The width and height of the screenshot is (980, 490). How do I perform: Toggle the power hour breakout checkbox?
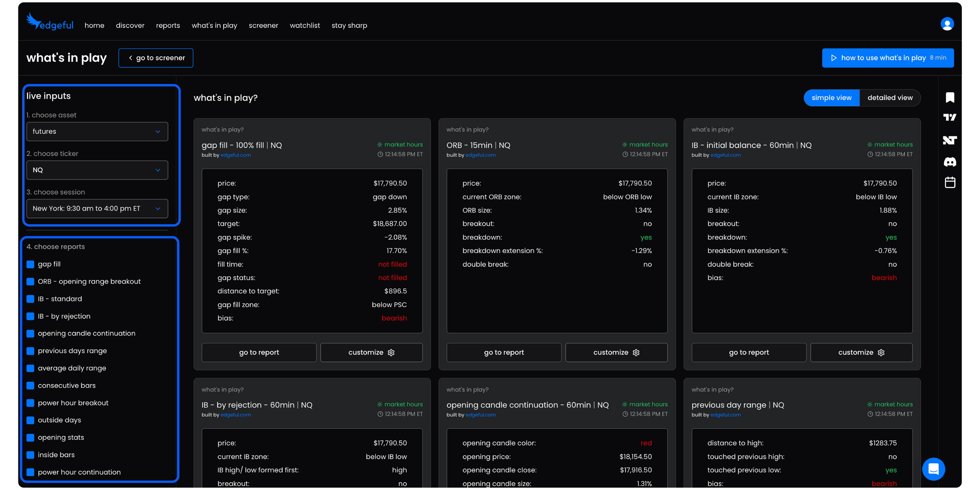click(30, 403)
